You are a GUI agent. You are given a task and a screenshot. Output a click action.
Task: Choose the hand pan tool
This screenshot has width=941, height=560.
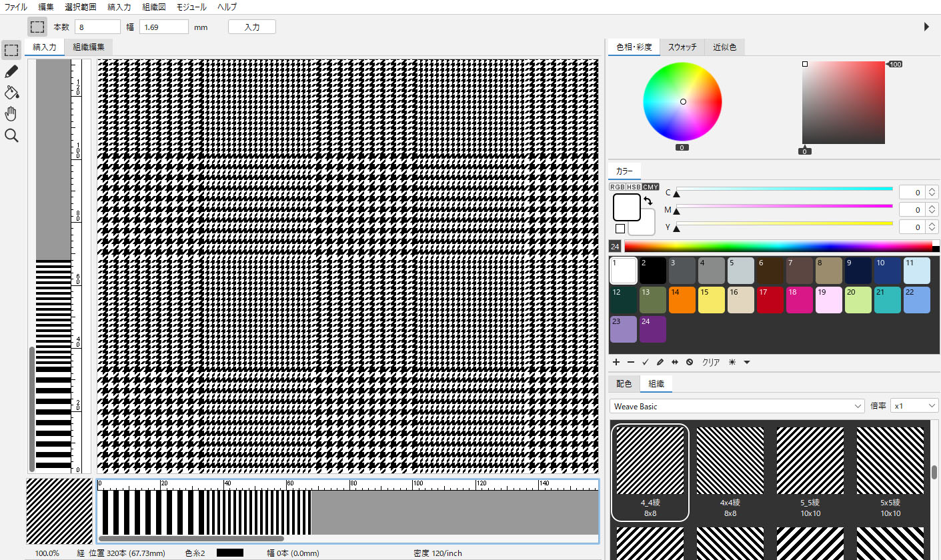pyautogui.click(x=11, y=114)
